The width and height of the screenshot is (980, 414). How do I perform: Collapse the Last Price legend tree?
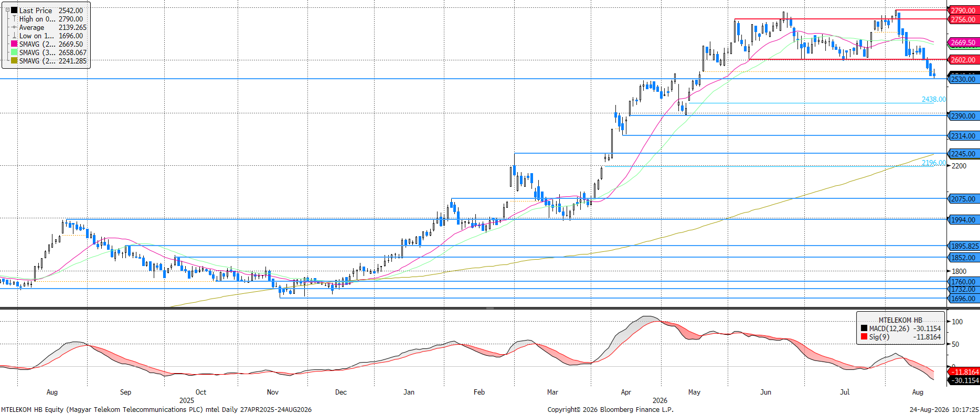(x=7, y=10)
